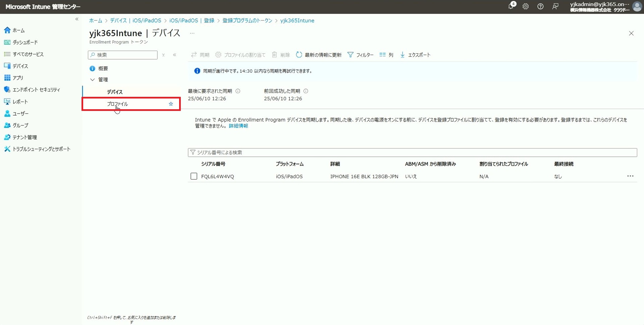Open more options ellipsis beside title

tap(192, 33)
